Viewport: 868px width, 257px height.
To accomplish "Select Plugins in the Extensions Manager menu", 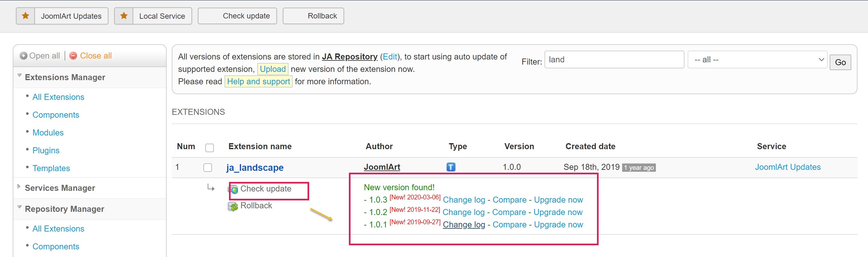I will tap(46, 150).
